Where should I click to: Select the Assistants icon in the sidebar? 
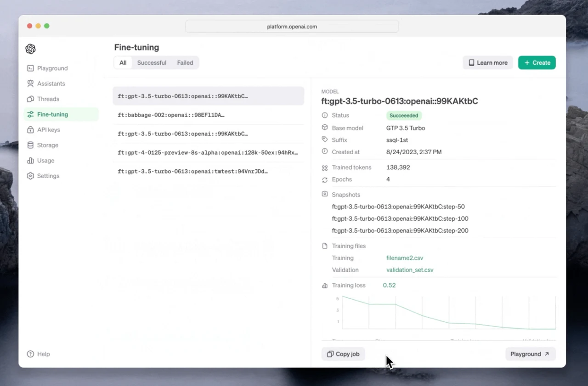point(30,84)
